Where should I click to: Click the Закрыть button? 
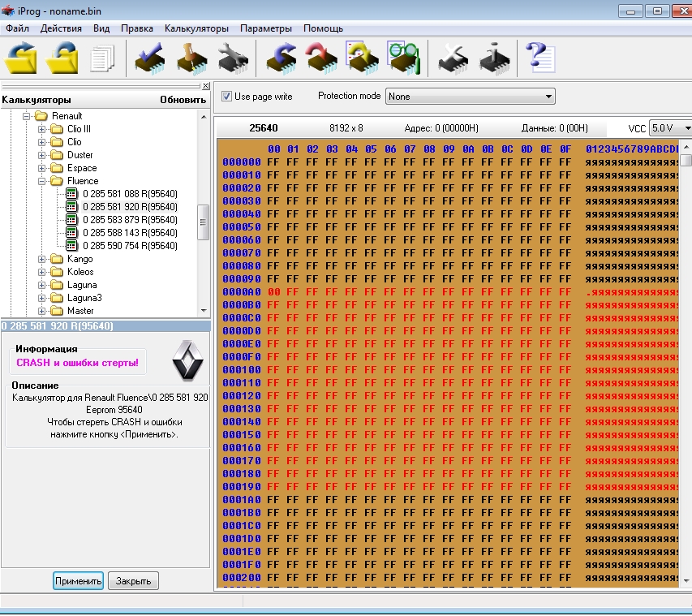pyautogui.click(x=133, y=580)
